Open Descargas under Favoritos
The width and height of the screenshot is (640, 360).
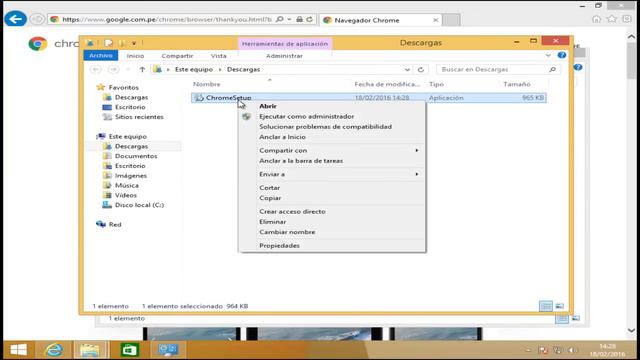tap(131, 97)
